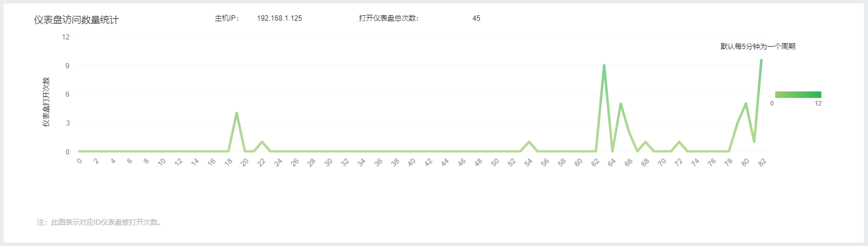Click the footnote text at the bottom left
This screenshot has height=246, width=868.
(x=99, y=222)
